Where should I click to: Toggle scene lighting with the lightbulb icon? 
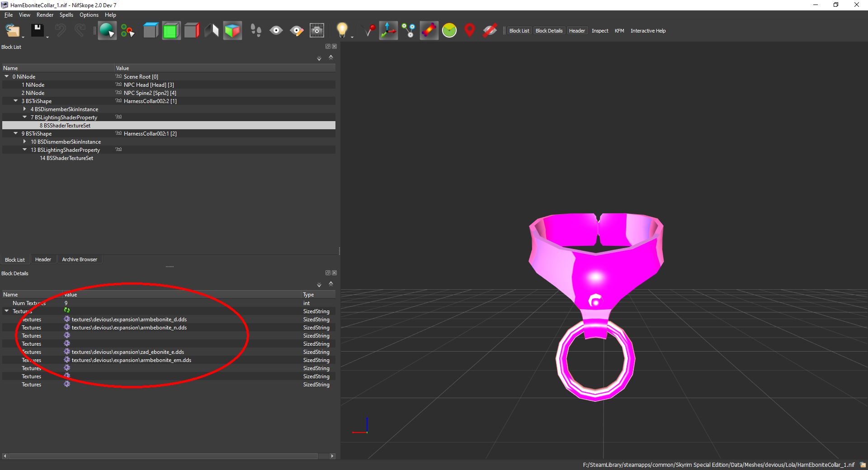[342, 30]
